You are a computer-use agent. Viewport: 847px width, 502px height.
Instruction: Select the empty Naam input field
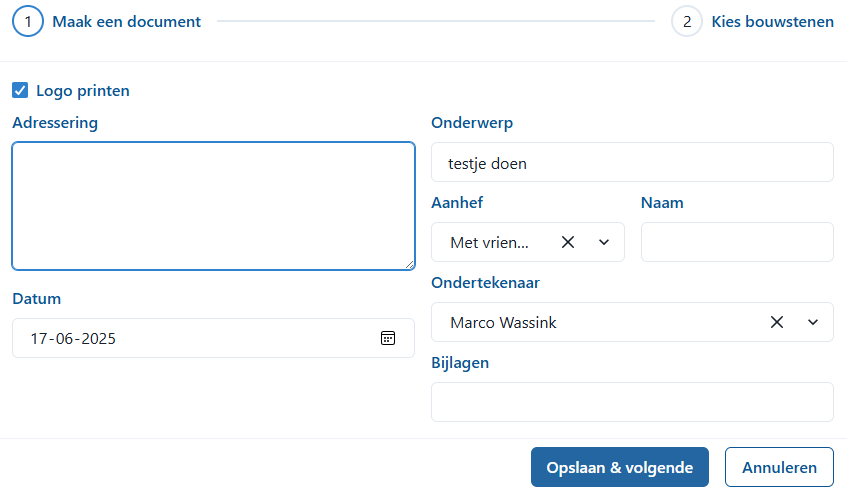[736, 242]
